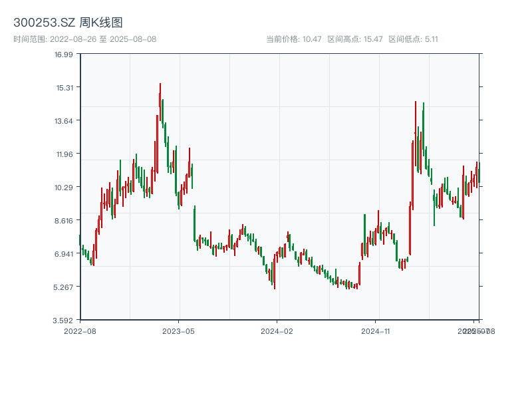
Task: Click the y-axis label 10.29
Action: tap(64, 188)
